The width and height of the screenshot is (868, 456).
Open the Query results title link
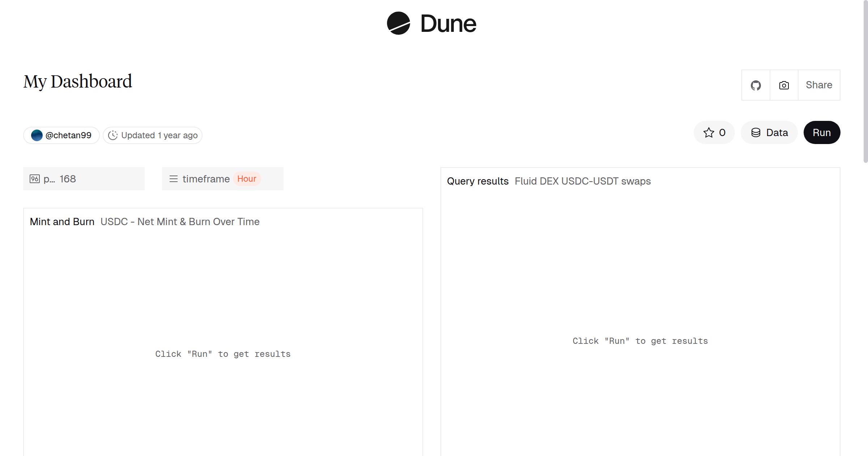pyautogui.click(x=477, y=181)
